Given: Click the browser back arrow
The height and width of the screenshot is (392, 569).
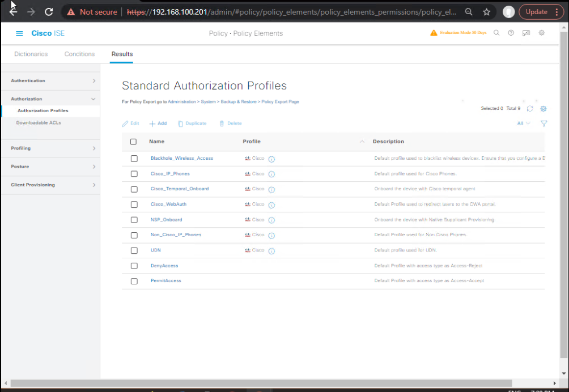Looking at the screenshot, I should tap(14, 12).
